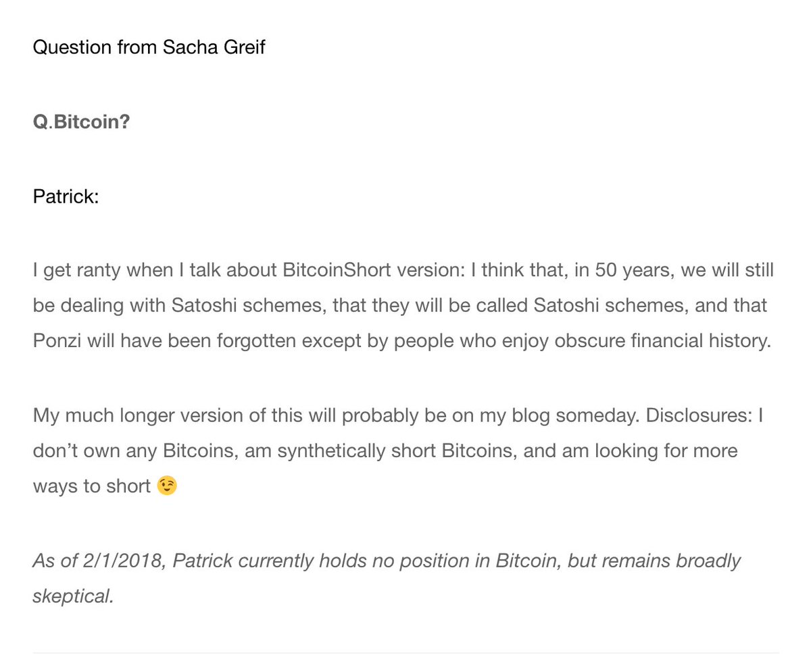The width and height of the screenshot is (811, 672).
Task: Click the bold "Q.Bitcoin?" question text
Action: pos(81,124)
